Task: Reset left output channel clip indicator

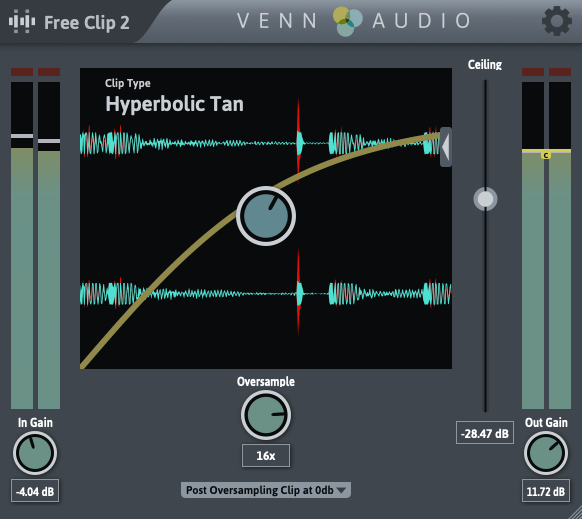Action: [533, 72]
